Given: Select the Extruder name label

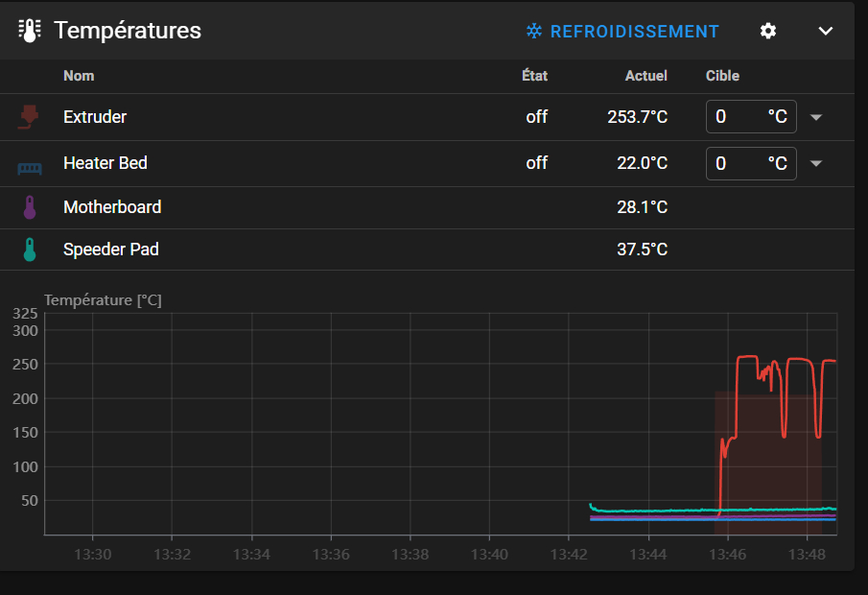Looking at the screenshot, I should [95, 117].
